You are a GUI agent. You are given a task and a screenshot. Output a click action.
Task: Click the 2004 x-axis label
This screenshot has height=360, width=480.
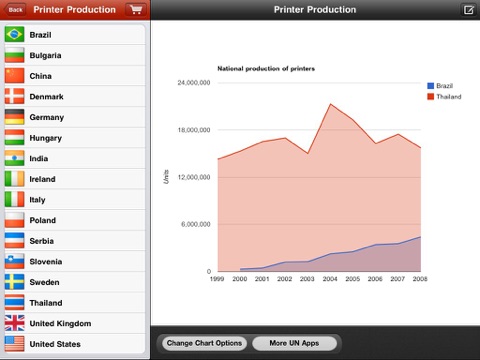coord(330,279)
